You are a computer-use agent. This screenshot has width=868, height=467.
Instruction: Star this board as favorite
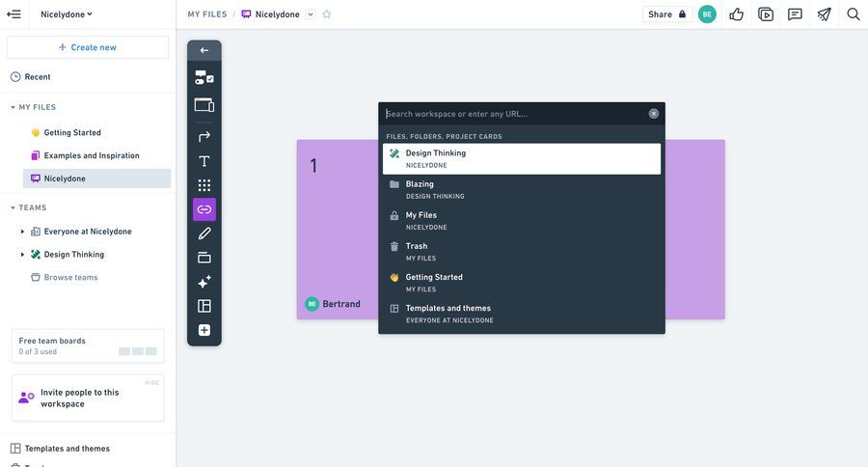coord(327,14)
